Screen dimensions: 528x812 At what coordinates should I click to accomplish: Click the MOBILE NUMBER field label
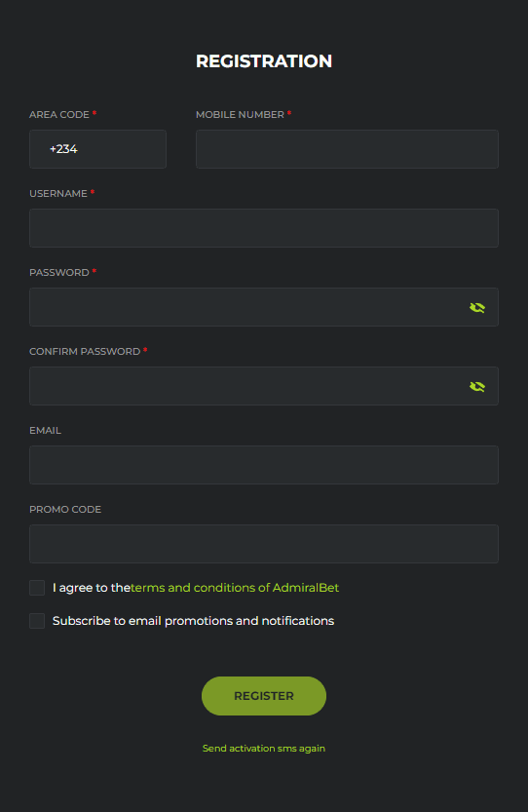click(x=241, y=114)
